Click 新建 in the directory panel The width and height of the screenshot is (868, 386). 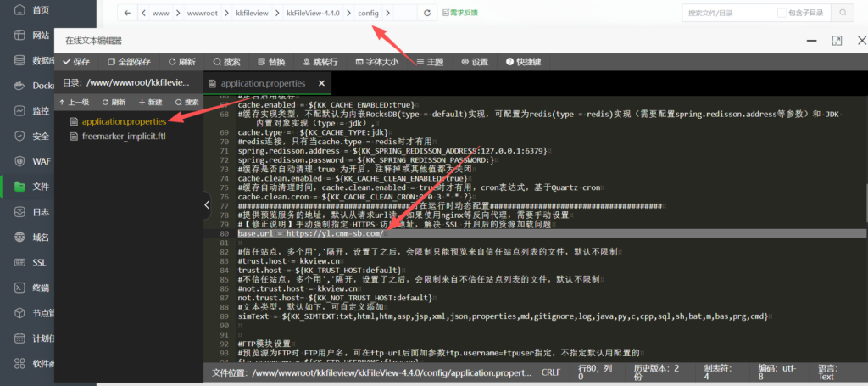pos(151,103)
